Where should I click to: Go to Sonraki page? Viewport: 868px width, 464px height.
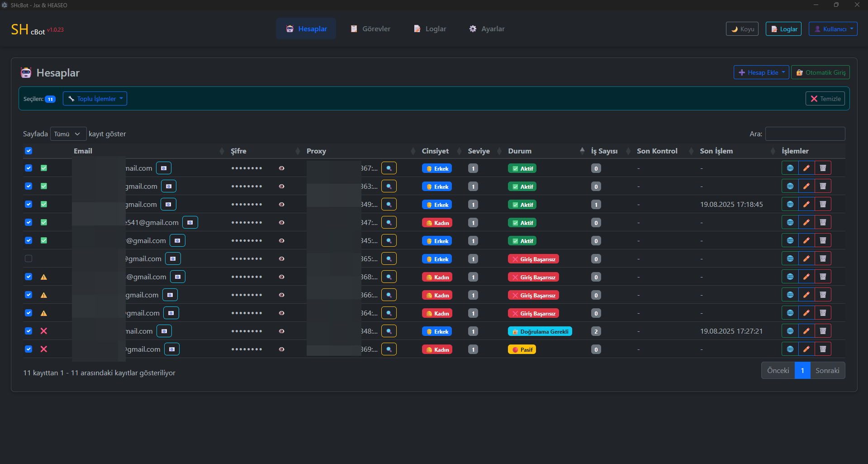click(827, 370)
